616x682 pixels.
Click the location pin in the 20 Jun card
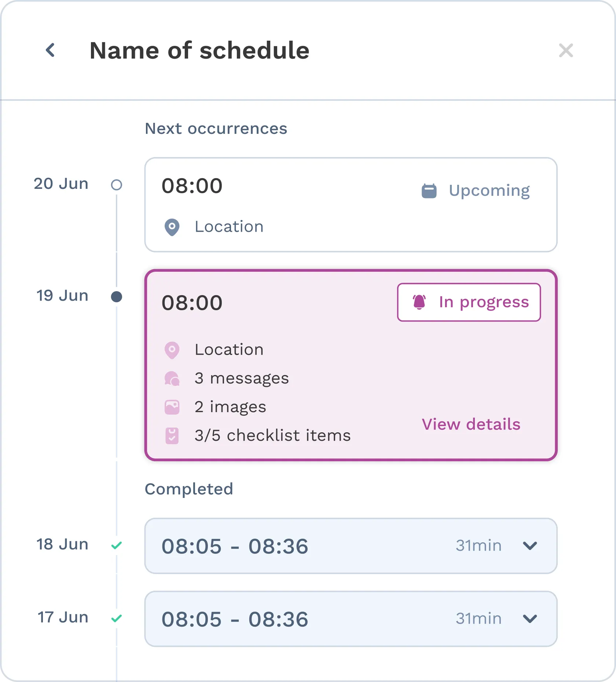click(172, 227)
